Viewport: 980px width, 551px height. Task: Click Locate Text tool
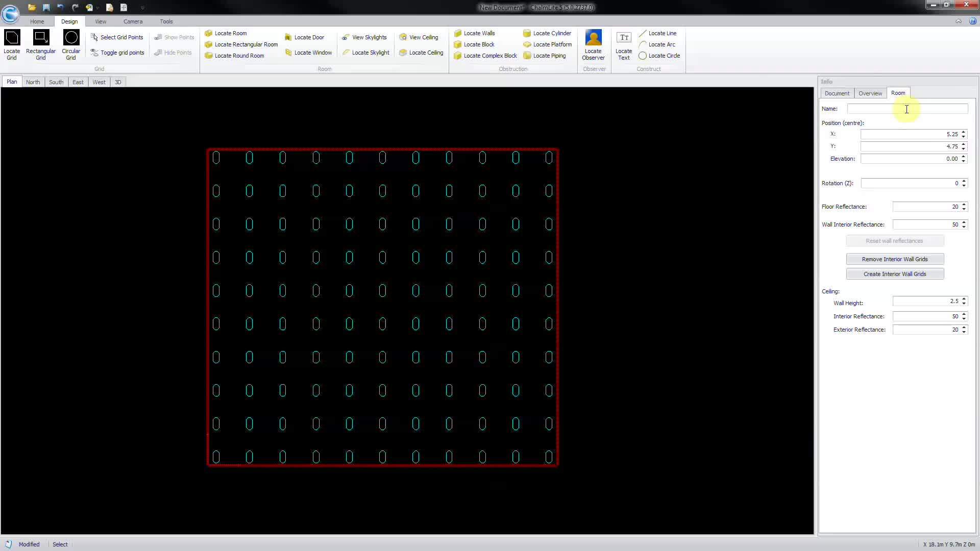pyautogui.click(x=624, y=45)
